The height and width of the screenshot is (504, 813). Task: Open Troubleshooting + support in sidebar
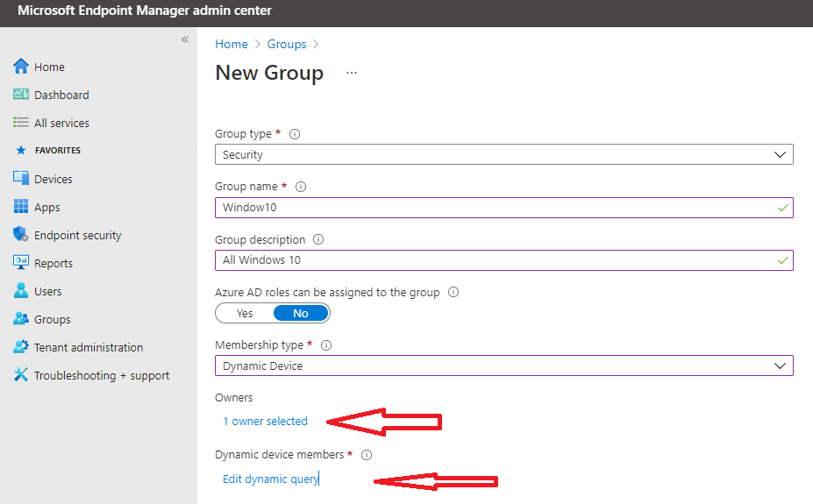[102, 375]
